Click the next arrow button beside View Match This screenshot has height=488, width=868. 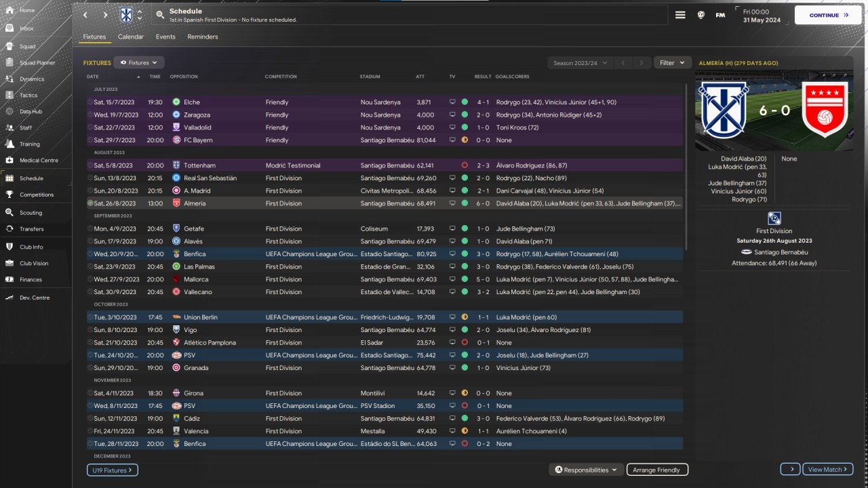(790, 470)
